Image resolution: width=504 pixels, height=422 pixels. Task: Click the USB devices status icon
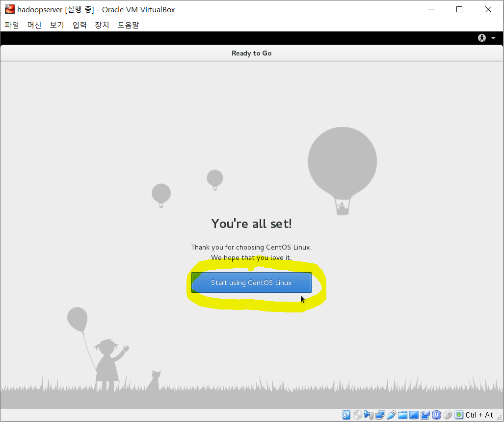point(391,415)
